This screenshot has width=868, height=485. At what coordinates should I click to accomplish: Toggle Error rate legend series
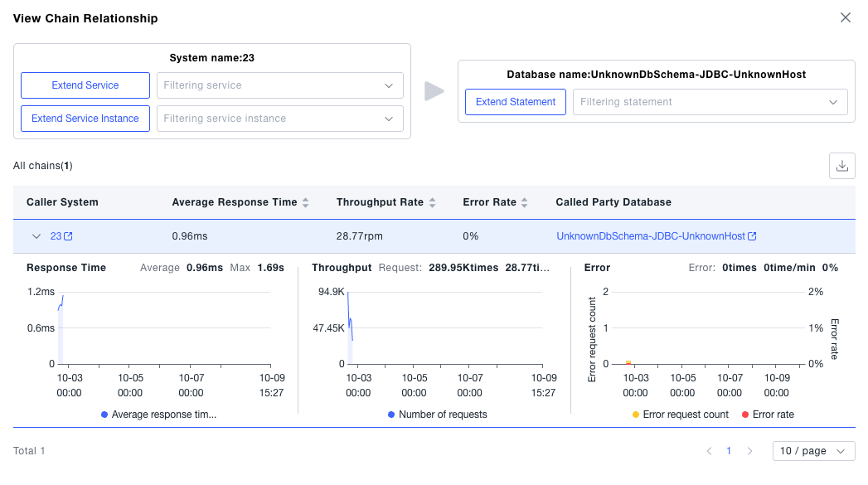767,415
